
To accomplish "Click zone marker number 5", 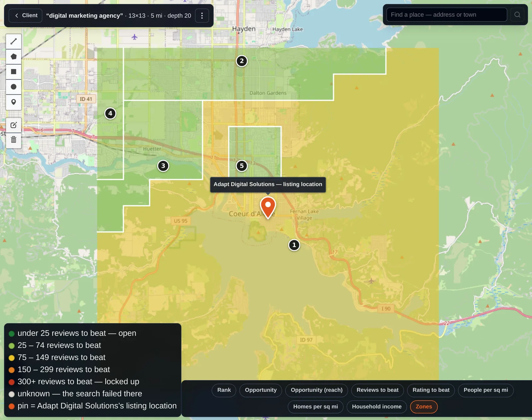I will [x=242, y=166].
